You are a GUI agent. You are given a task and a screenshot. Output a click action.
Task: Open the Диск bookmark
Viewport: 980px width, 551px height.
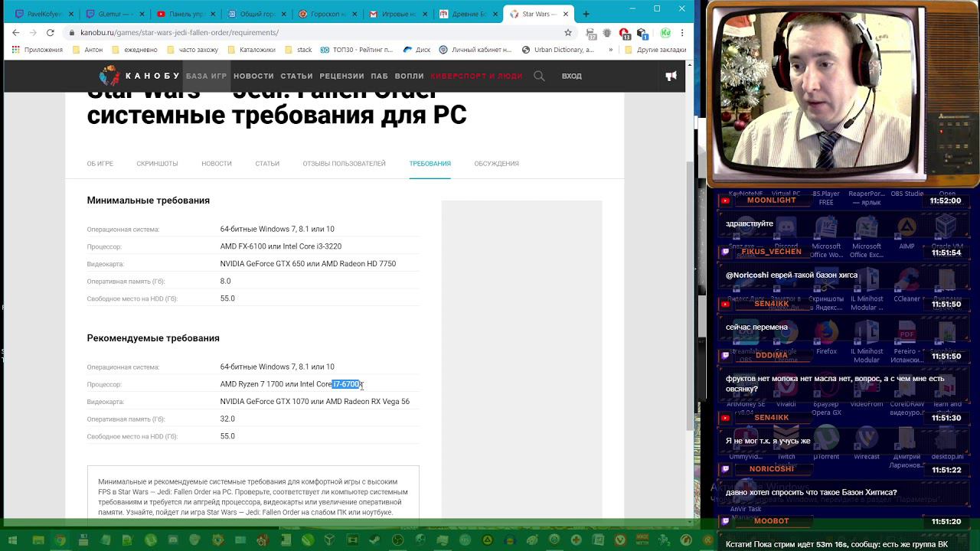417,50
